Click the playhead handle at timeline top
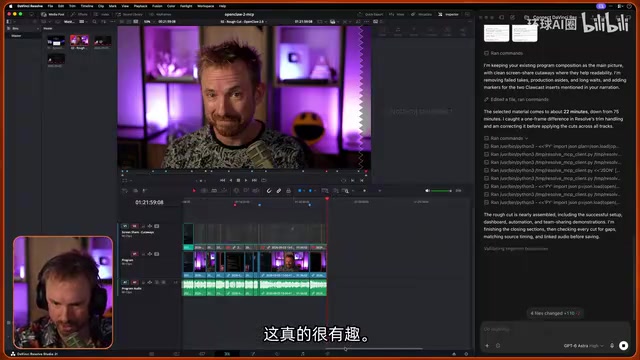Image resolution: width=640 pixels, height=360 pixels. [327, 199]
